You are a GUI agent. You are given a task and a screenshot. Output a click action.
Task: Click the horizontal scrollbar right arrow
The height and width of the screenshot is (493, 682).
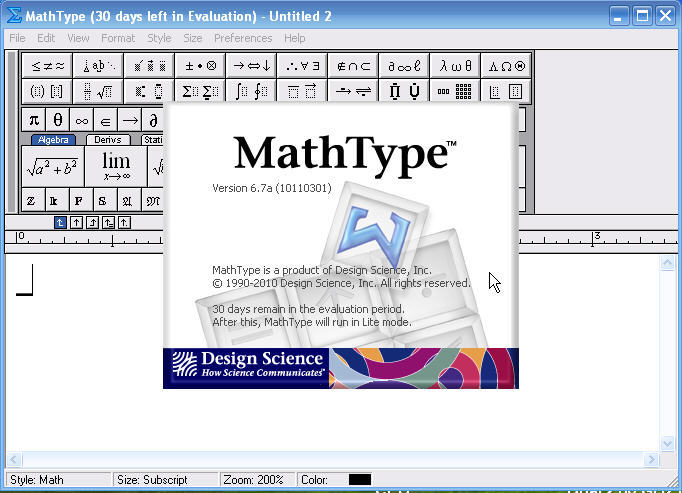tap(651, 459)
